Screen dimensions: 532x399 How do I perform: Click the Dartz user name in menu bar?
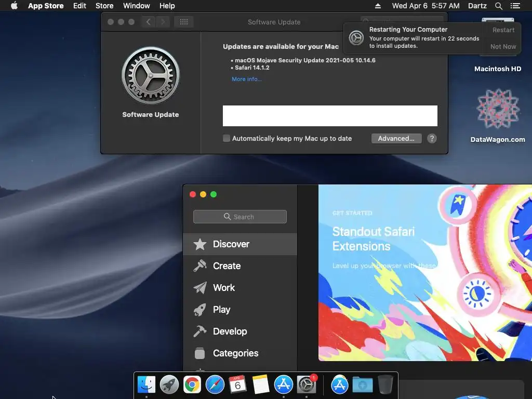(x=477, y=6)
